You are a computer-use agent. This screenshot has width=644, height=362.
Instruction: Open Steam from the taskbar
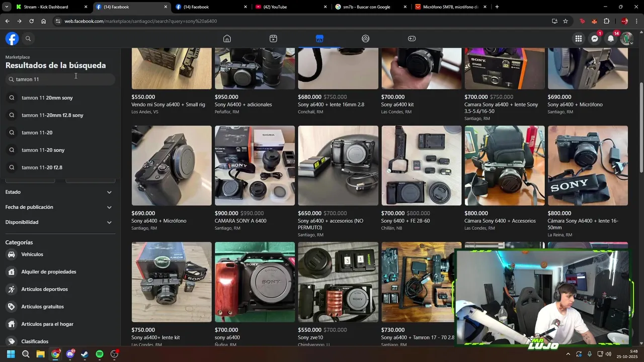pyautogui.click(x=85, y=354)
